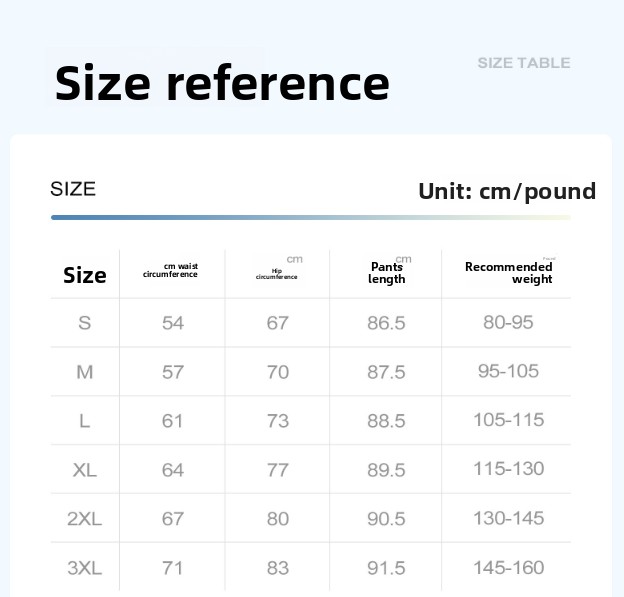This screenshot has height=597, width=624.
Task: Select the Size column header
Action: coord(85,275)
